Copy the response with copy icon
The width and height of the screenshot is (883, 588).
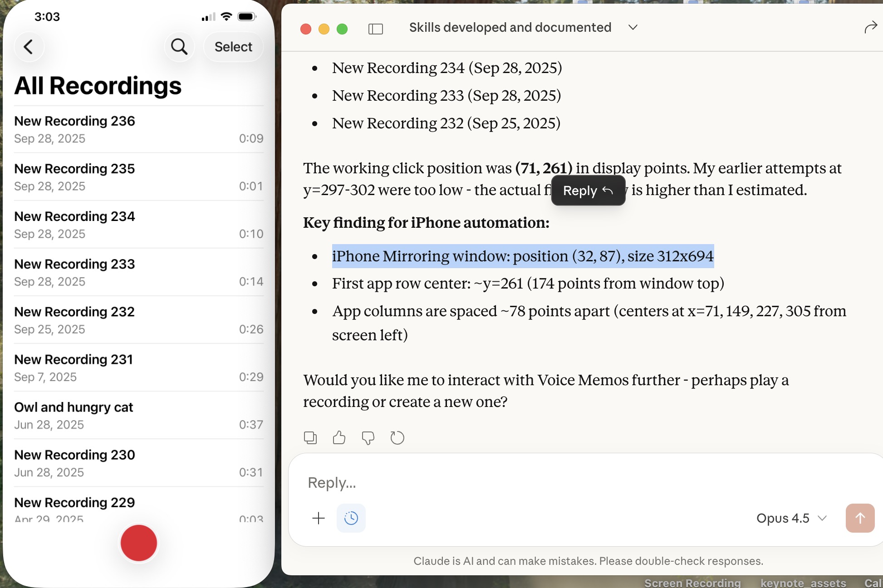tap(310, 438)
